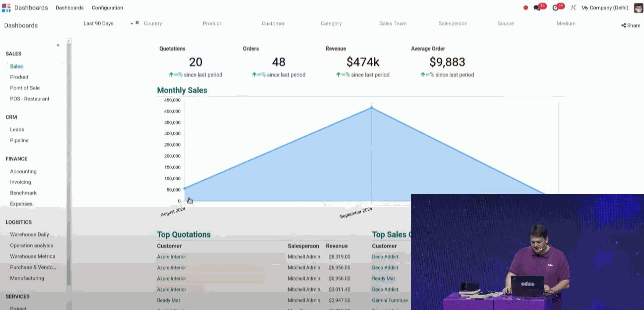Select the Purchase & Vendo... dashboard
The height and width of the screenshot is (310, 644).
point(33,267)
